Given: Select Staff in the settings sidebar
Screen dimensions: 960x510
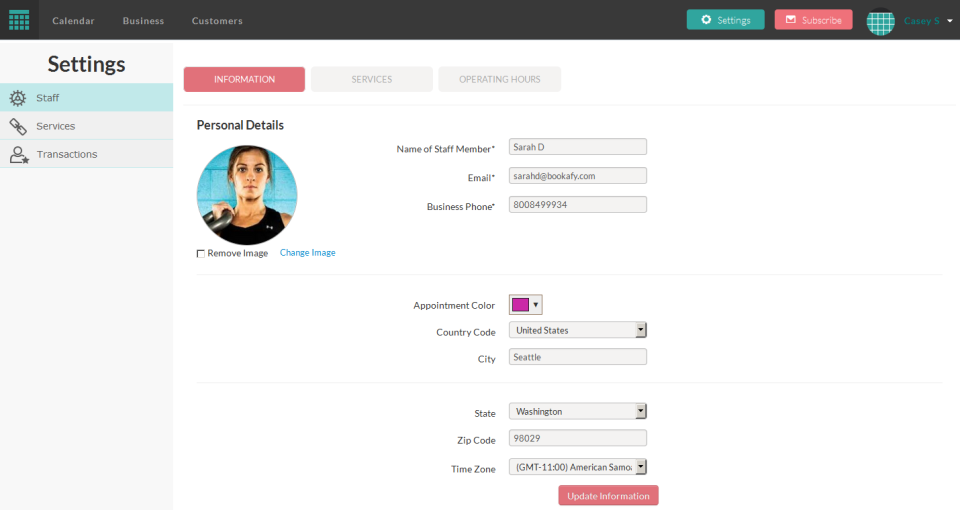Looking at the screenshot, I should (x=86, y=97).
